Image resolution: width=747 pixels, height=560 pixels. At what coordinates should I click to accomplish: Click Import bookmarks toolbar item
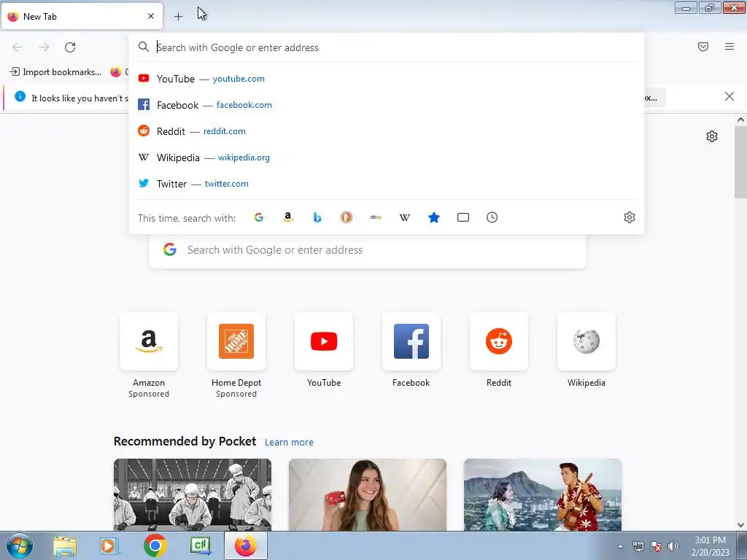click(x=55, y=72)
